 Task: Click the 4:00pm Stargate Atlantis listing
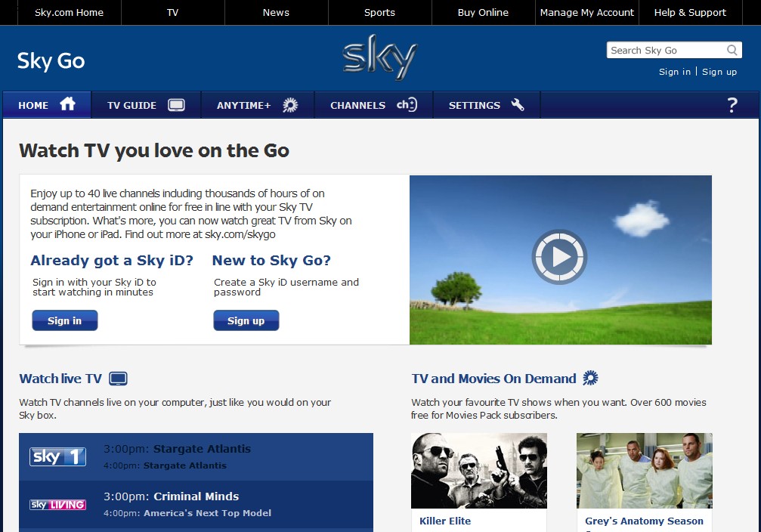click(165, 466)
